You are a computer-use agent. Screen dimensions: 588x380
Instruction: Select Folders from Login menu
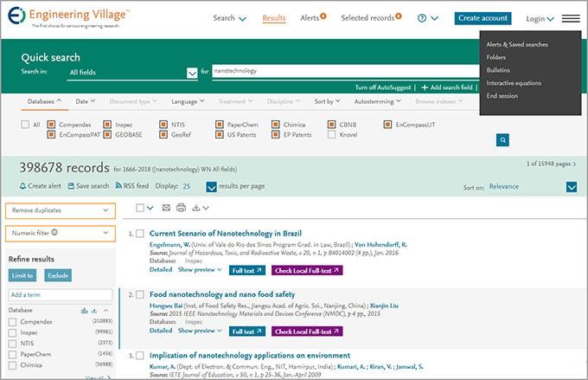[x=496, y=57]
